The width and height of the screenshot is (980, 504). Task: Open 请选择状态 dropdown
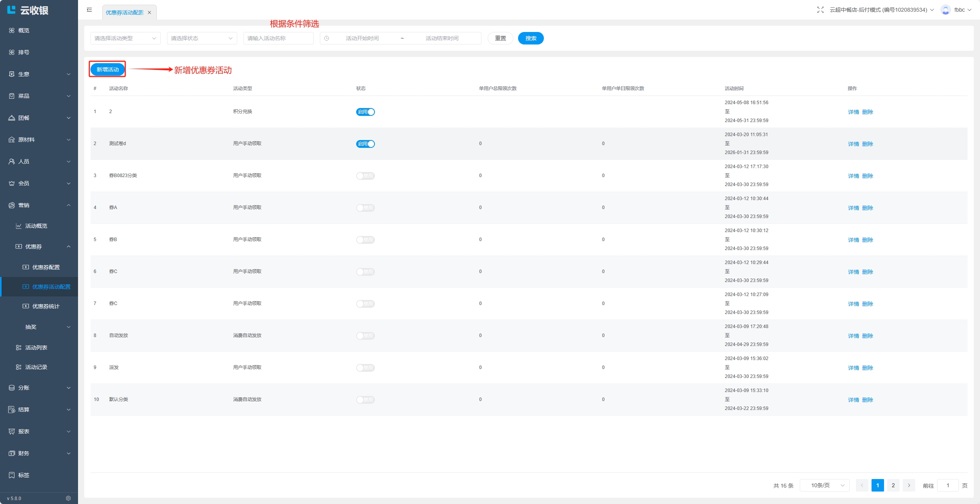(201, 38)
